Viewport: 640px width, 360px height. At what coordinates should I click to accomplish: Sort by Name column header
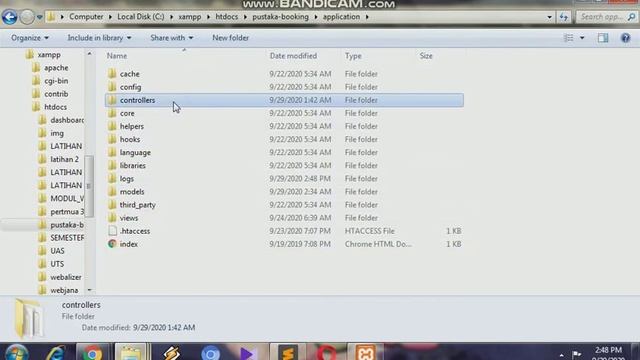pyautogui.click(x=117, y=56)
